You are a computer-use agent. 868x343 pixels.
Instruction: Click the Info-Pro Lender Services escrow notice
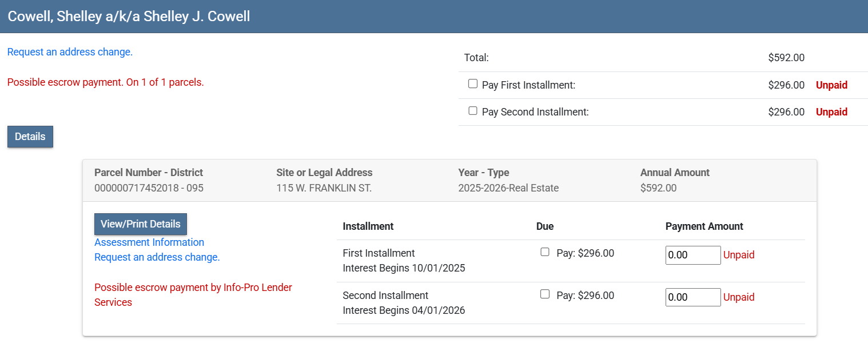click(193, 295)
